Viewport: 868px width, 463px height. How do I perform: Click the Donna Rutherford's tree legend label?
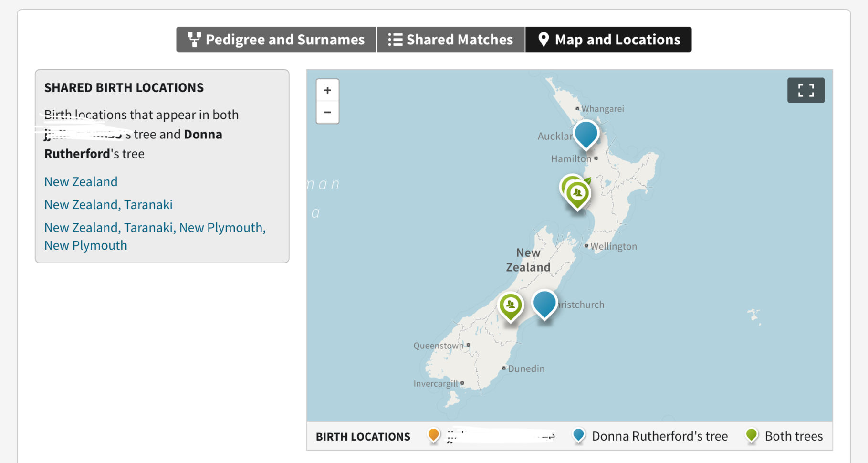point(659,435)
